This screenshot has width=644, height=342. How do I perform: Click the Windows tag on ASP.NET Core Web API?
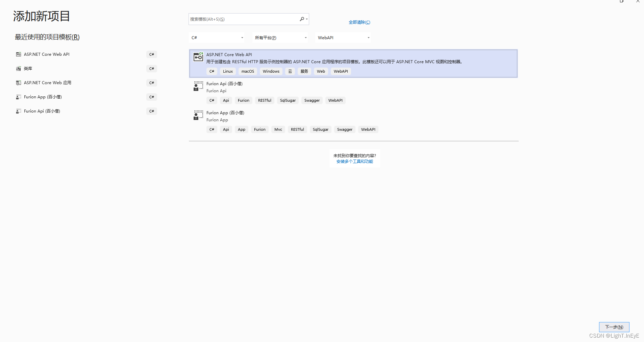click(x=271, y=71)
